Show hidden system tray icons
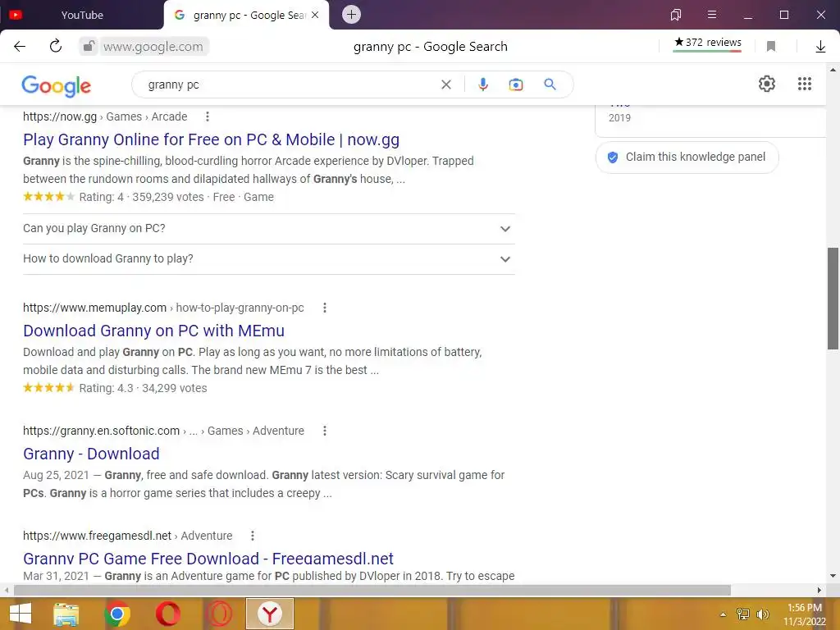Viewport: 840px width, 630px height. click(724, 614)
